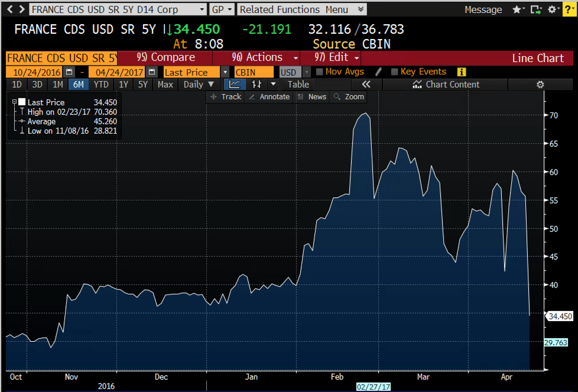
Task: Select the bar chart type icon
Action: point(256,84)
